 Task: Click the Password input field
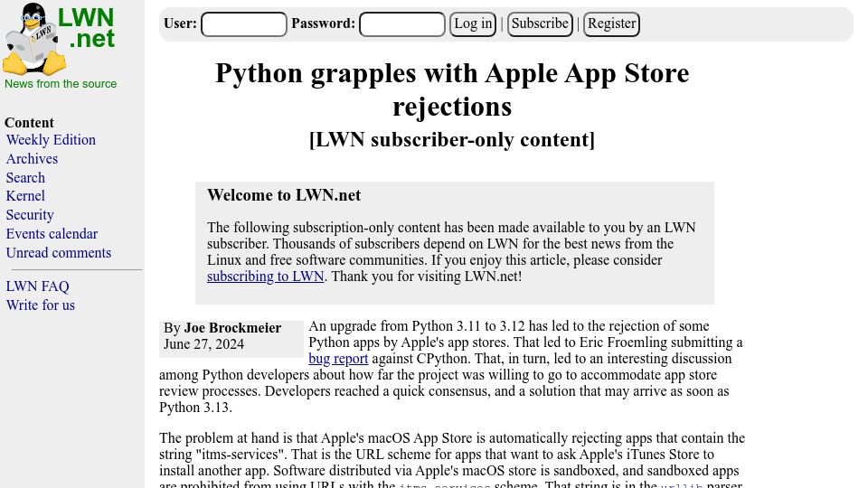point(401,24)
